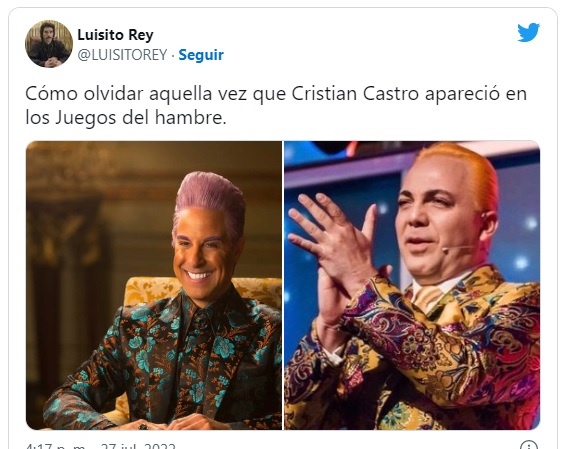Click the '27 jul. 2022' date

coord(138,446)
